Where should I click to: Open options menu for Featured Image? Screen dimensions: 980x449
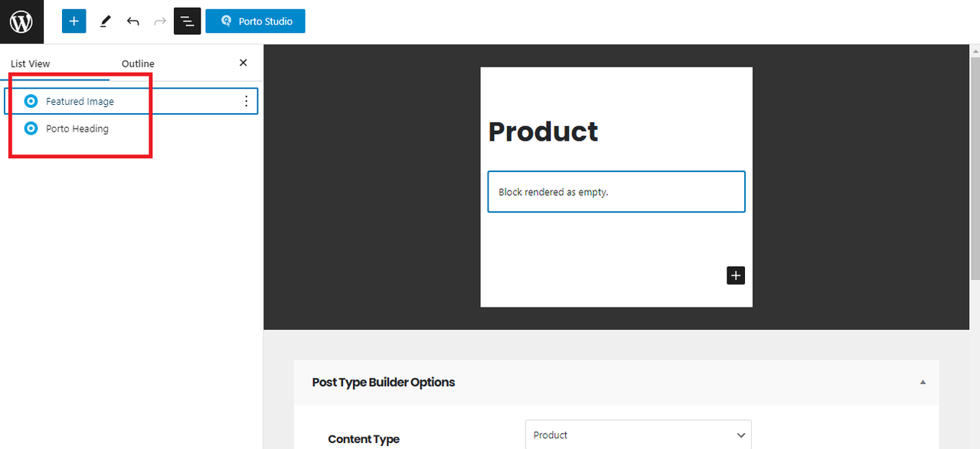246,101
